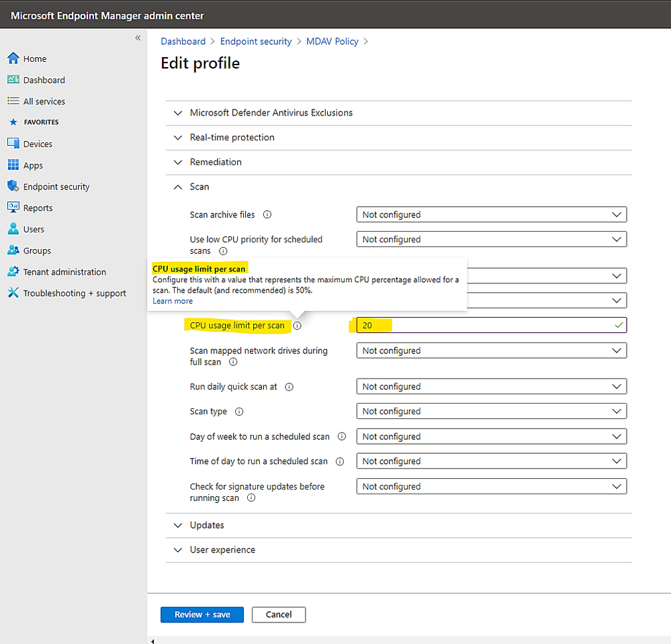Click the Home icon in sidebar

click(13, 58)
